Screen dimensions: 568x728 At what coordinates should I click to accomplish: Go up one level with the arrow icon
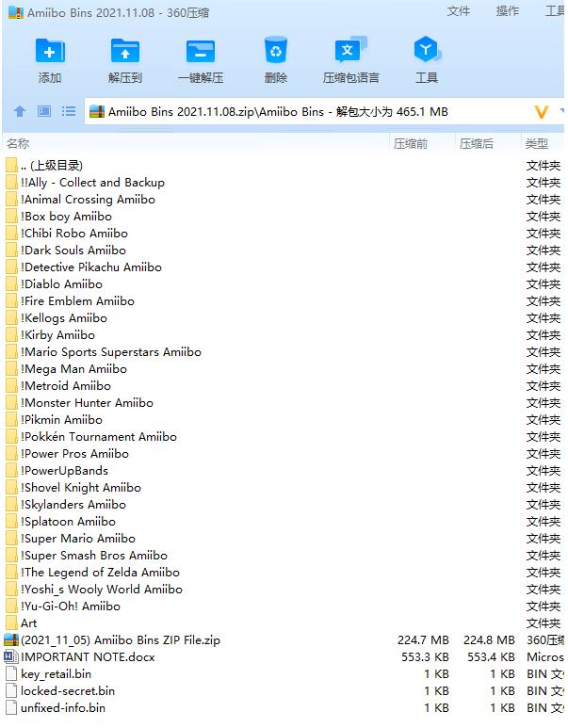20,111
